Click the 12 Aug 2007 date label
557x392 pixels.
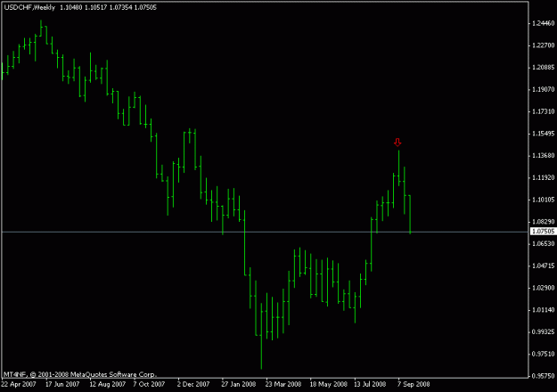click(x=107, y=384)
